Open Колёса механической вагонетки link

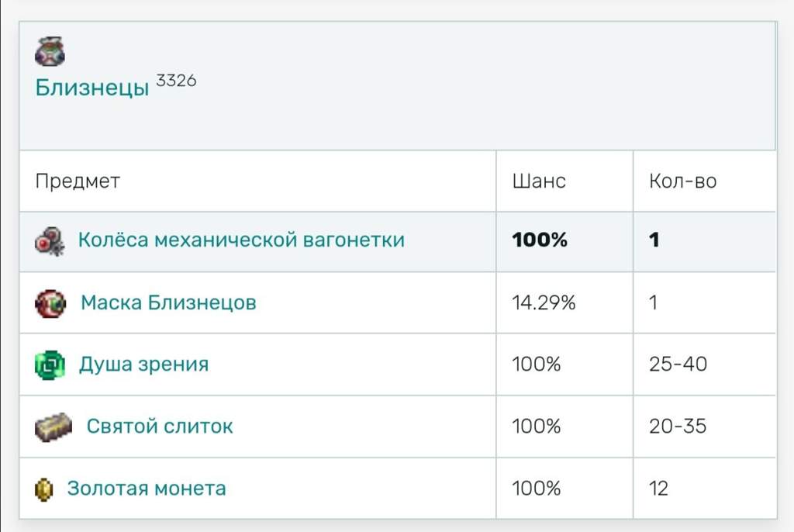[x=241, y=240]
